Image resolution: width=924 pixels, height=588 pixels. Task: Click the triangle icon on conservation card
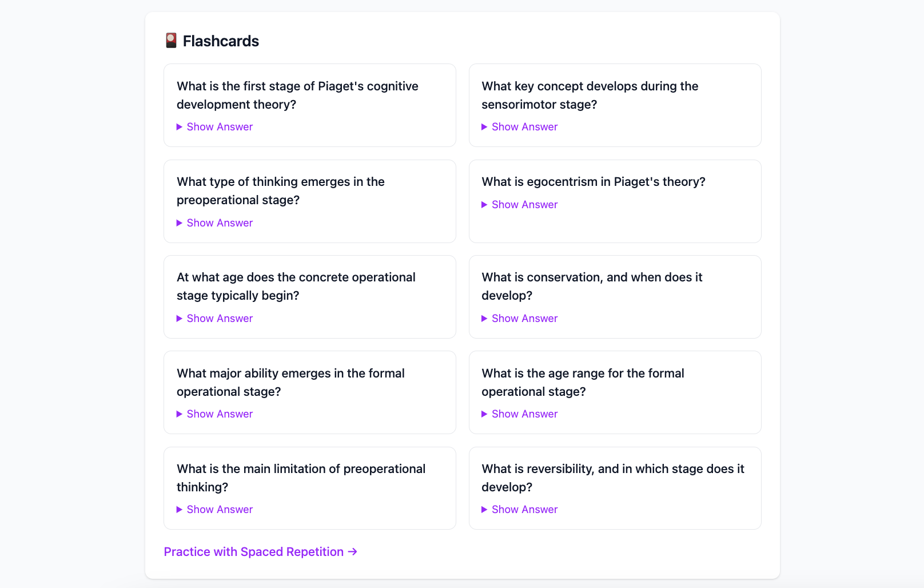[484, 319]
